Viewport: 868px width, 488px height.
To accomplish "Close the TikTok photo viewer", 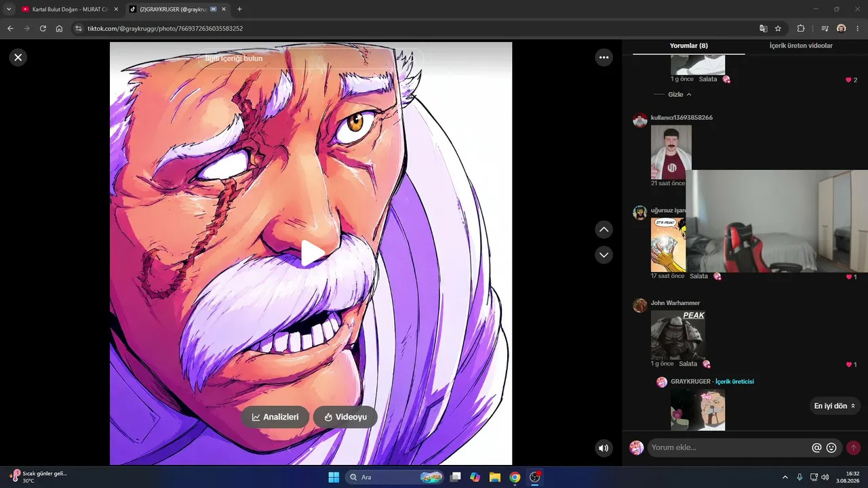I will pyautogui.click(x=18, y=58).
